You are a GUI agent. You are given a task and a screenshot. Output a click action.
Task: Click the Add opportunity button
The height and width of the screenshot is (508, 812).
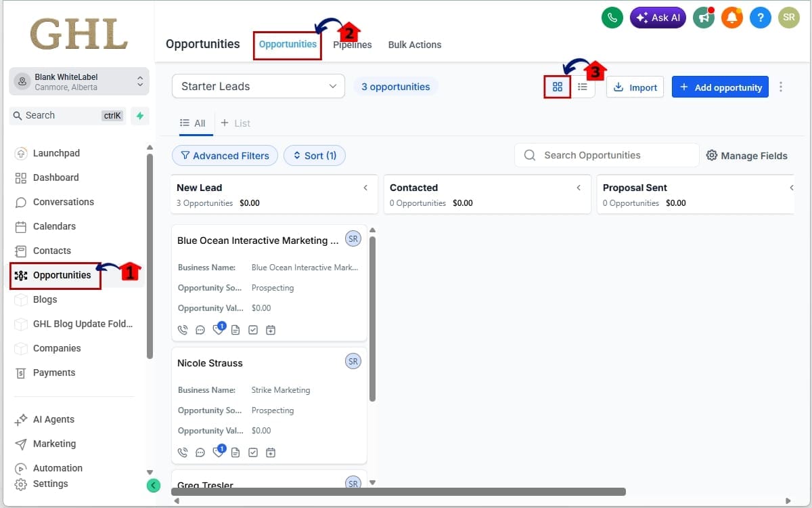pyautogui.click(x=720, y=87)
